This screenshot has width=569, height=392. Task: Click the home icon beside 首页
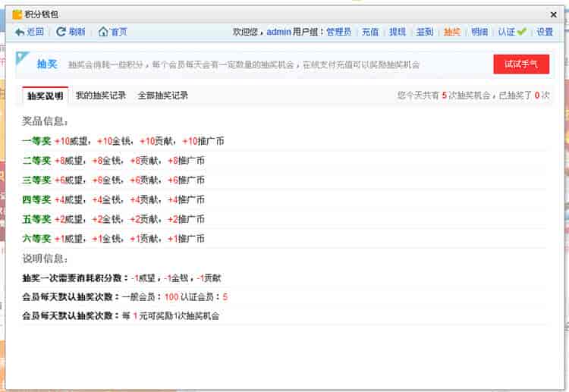tap(102, 32)
